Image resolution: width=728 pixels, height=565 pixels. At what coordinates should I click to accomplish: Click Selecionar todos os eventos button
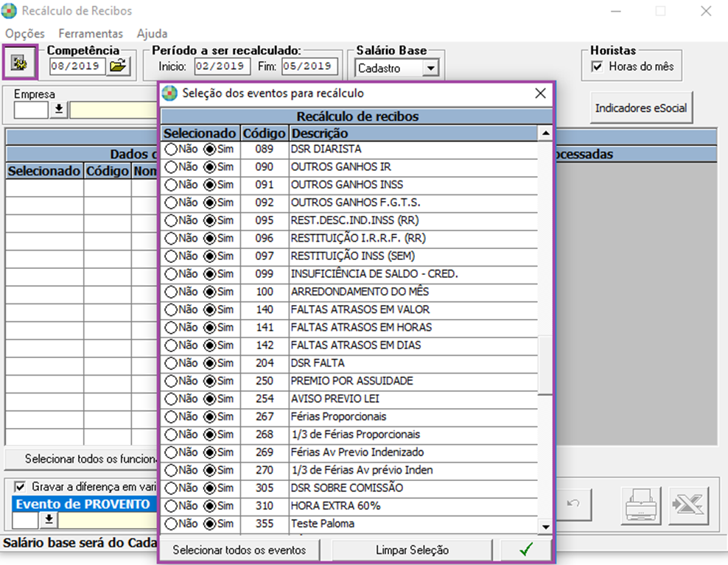point(239,550)
